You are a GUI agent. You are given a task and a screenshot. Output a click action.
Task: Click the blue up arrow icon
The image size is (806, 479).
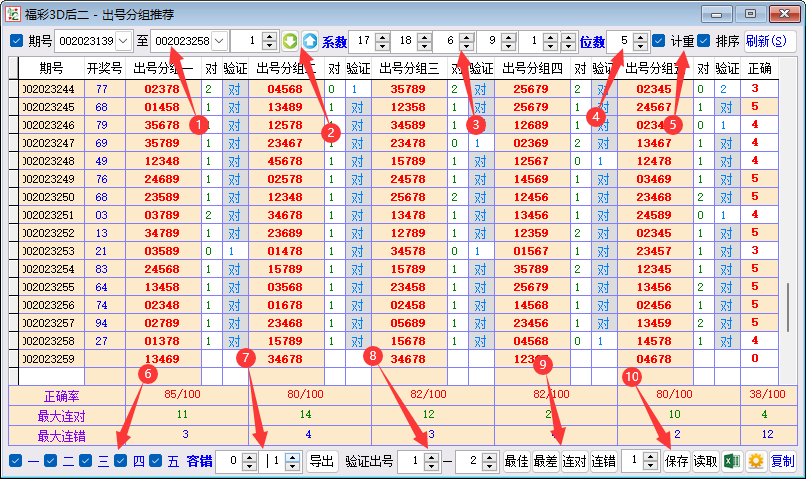click(309, 41)
